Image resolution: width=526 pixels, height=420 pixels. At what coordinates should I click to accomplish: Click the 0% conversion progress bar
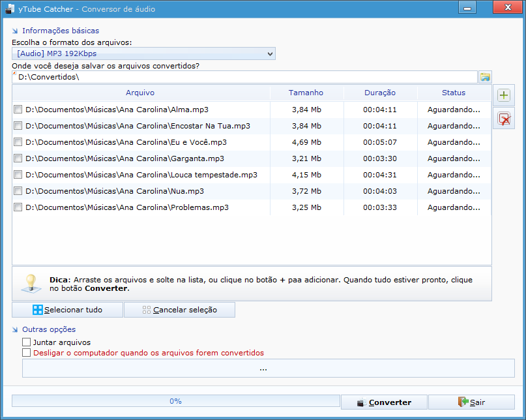[176, 401]
